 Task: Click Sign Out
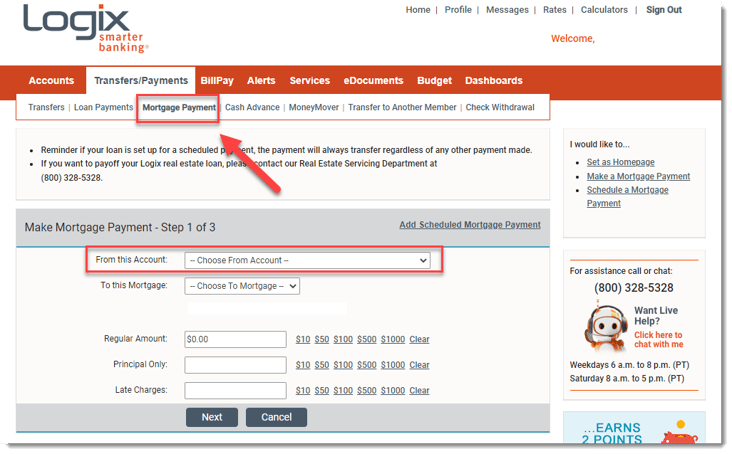tap(664, 10)
